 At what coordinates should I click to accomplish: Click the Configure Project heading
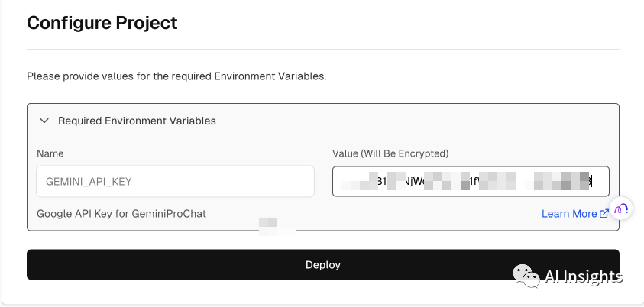tap(102, 23)
